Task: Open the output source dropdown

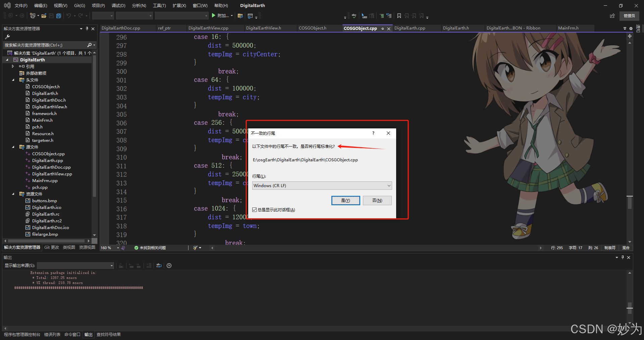Action: pyautogui.click(x=75, y=266)
